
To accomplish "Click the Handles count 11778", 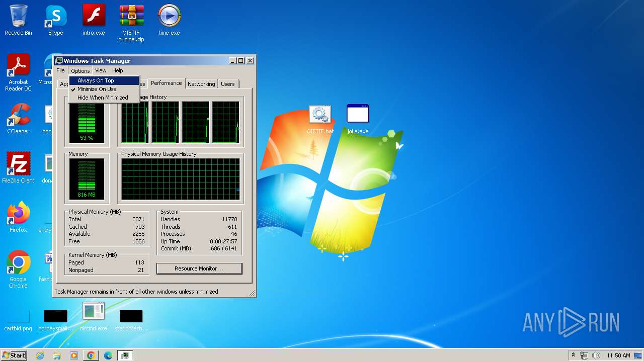I will (229, 219).
